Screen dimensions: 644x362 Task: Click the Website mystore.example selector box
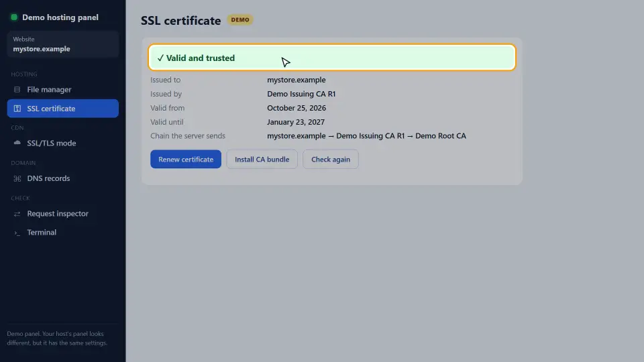tap(63, 44)
